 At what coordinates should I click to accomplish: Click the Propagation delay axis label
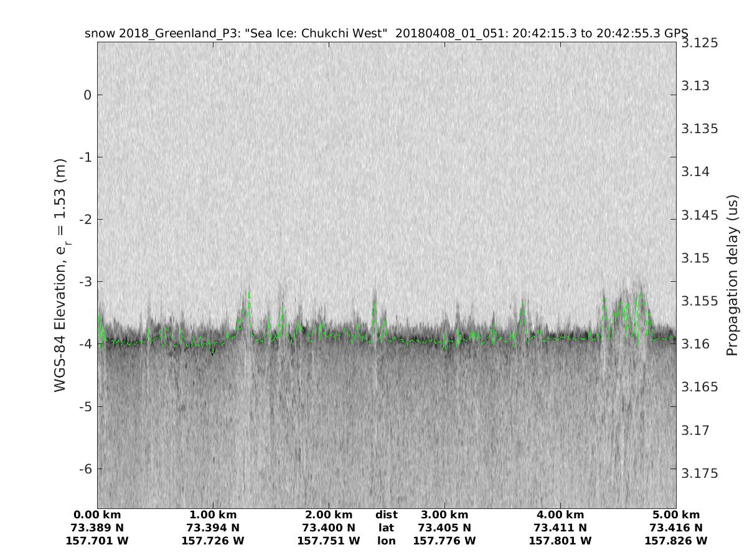coord(732,275)
